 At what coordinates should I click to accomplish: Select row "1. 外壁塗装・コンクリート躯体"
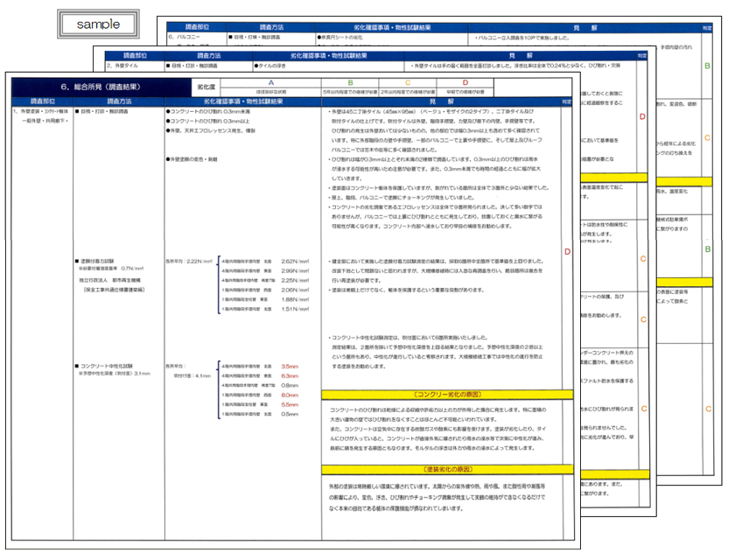[x=41, y=111]
